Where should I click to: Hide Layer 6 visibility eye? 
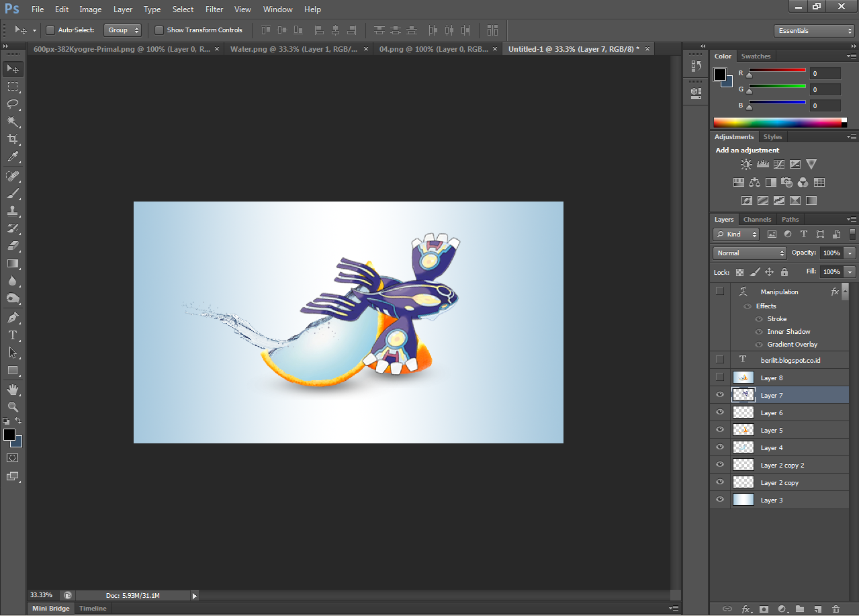click(x=720, y=412)
